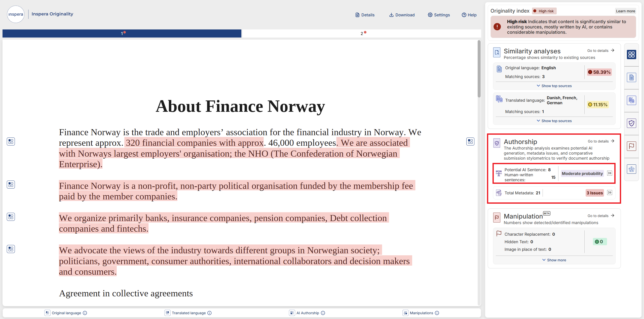Open Details in the top bar
The width and height of the screenshot is (644, 319).
pyautogui.click(x=365, y=15)
